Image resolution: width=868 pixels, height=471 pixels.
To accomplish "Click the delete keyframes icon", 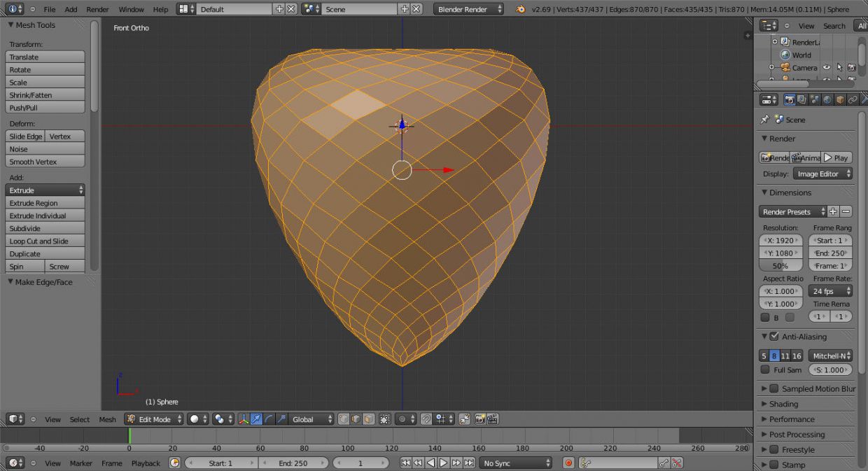I will pyautogui.click(x=676, y=463).
